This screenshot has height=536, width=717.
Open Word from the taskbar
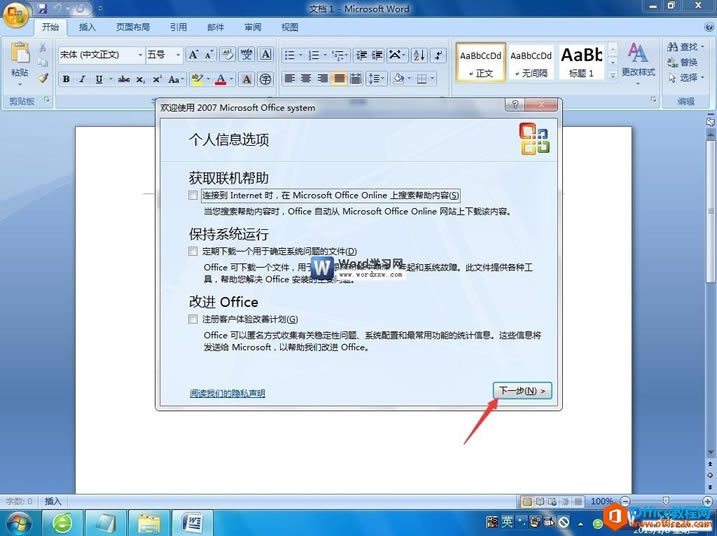tap(193, 523)
